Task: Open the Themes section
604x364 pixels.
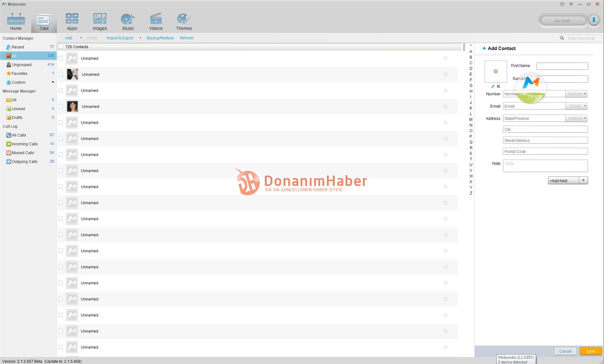Action: [x=184, y=22]
